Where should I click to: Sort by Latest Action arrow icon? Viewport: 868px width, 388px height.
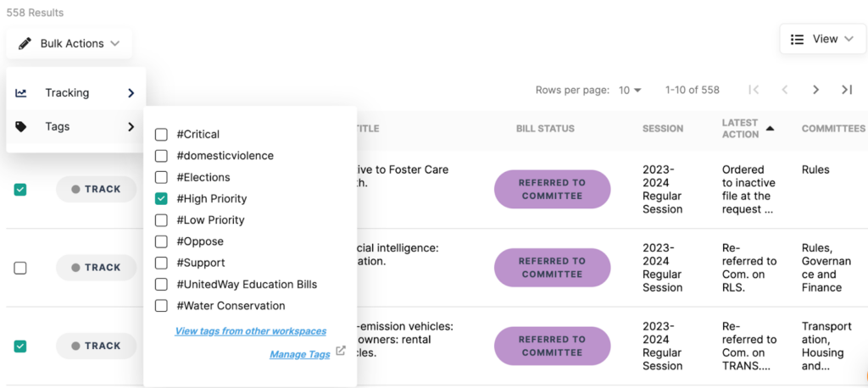point(770,129)
